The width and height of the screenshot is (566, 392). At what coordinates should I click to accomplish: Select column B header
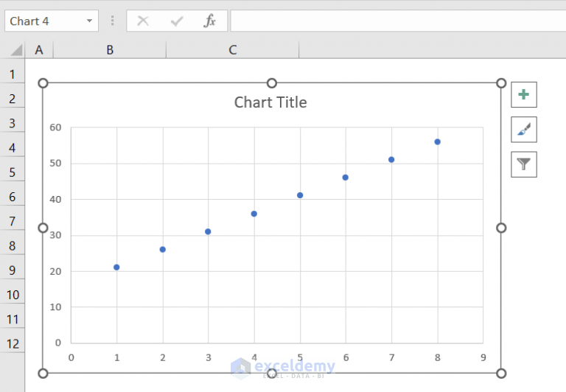click(110, 50)
